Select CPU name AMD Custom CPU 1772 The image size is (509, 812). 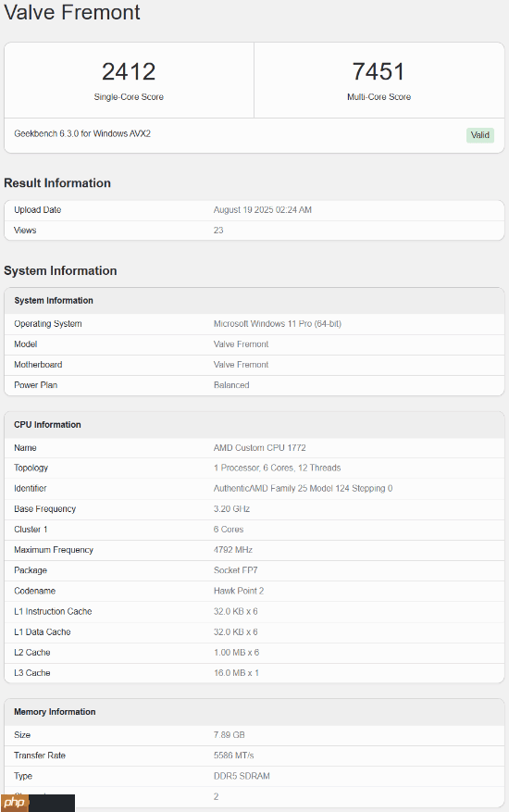pos(260,447)
